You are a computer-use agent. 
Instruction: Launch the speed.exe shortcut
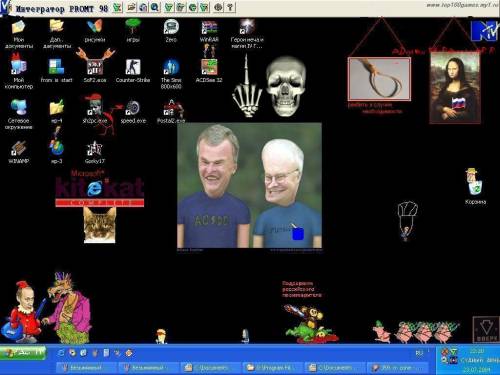point(133,111)
